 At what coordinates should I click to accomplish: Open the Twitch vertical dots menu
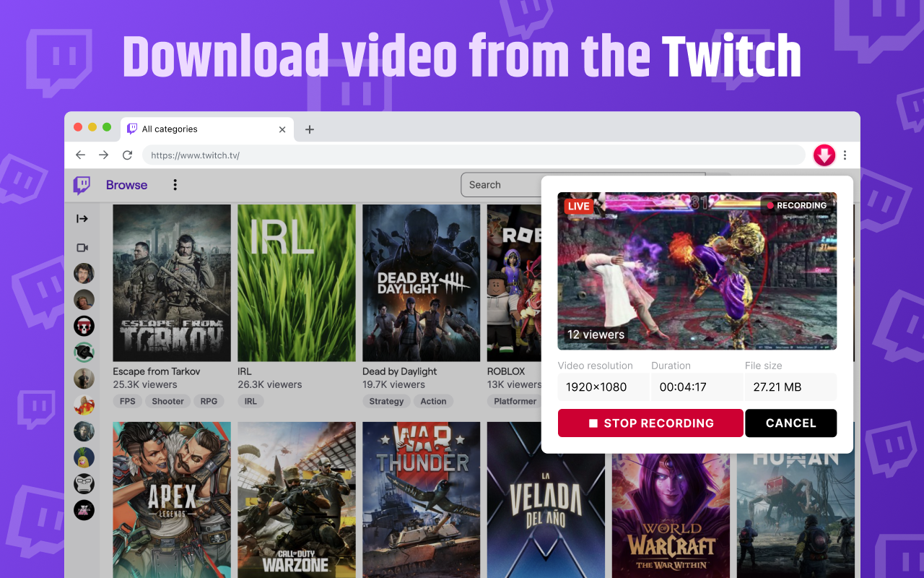click(x=175, y=185)
